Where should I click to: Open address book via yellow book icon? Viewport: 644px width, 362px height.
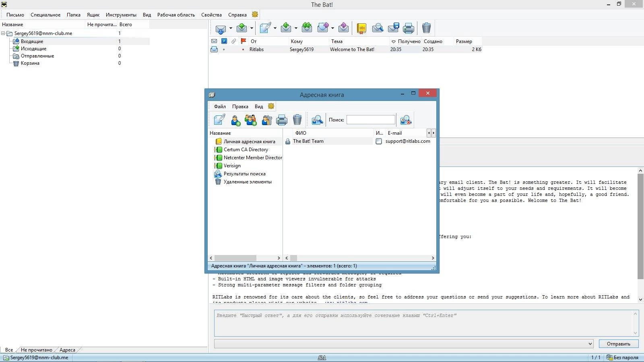(361, 28)
